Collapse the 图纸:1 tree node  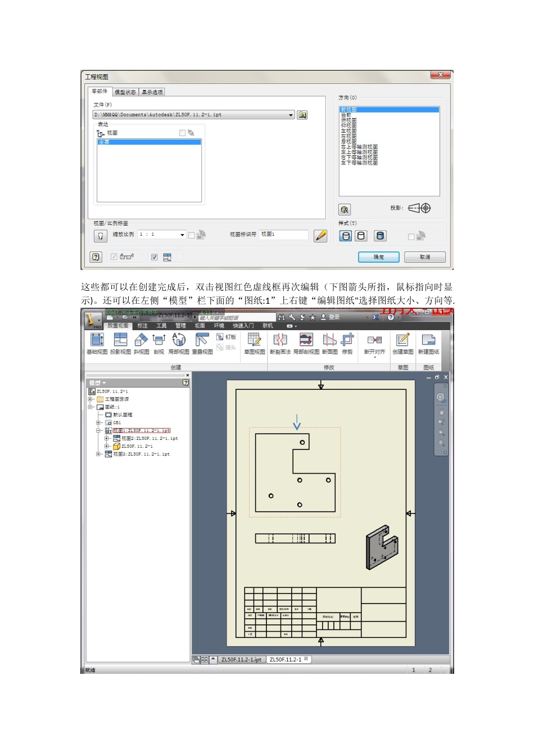(x=90, y=407)
